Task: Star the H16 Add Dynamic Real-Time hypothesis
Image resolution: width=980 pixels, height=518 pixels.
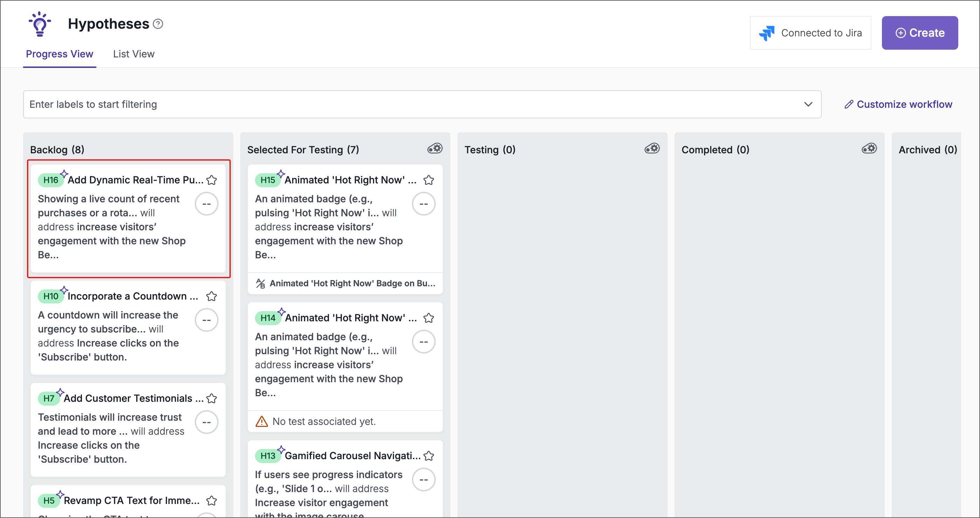Action: [x=212, y=180]
